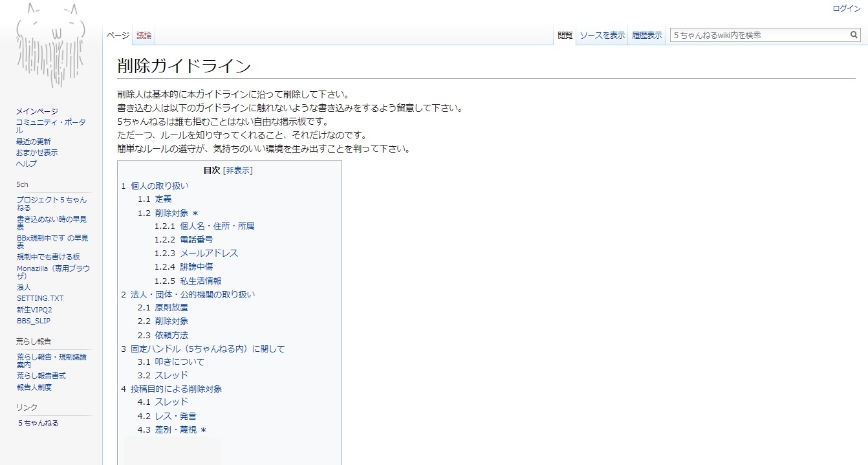Click the 削除ガイドライン page heading
The width and height of the screenshot is (868, 465).
click(184, 66)
